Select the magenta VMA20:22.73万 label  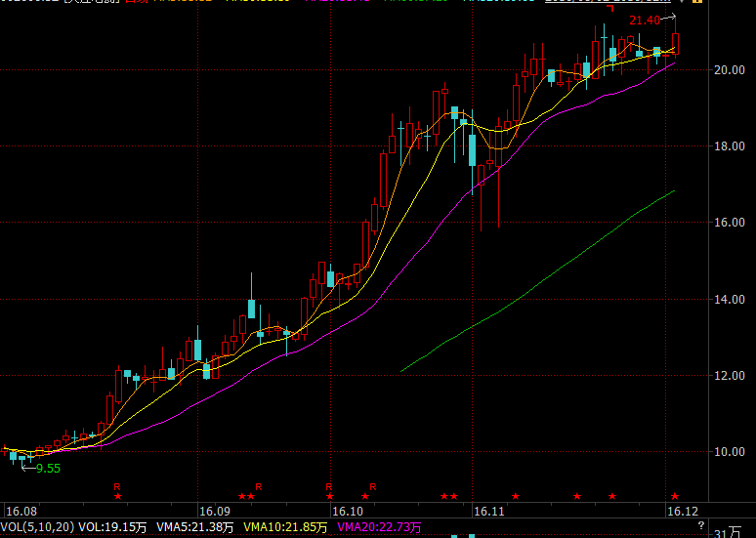(x=381, y=527)
